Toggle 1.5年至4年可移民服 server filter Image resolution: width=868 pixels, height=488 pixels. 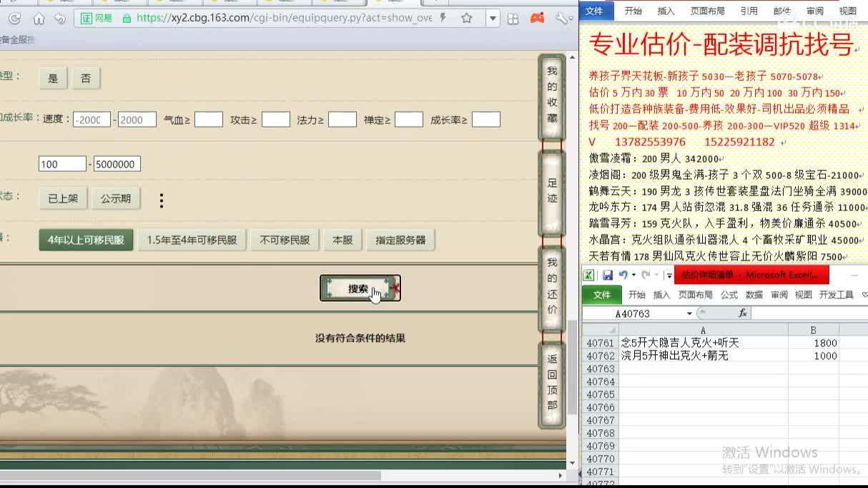tap(192, 240)
